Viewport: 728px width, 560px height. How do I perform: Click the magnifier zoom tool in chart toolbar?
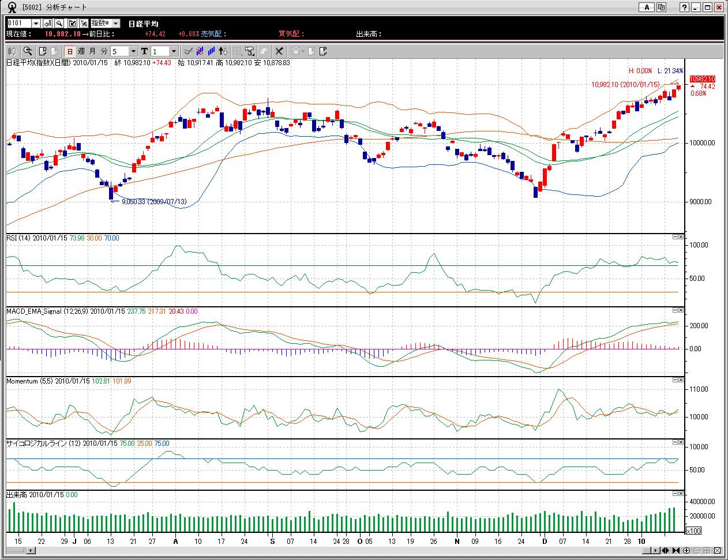click(28, 51)
